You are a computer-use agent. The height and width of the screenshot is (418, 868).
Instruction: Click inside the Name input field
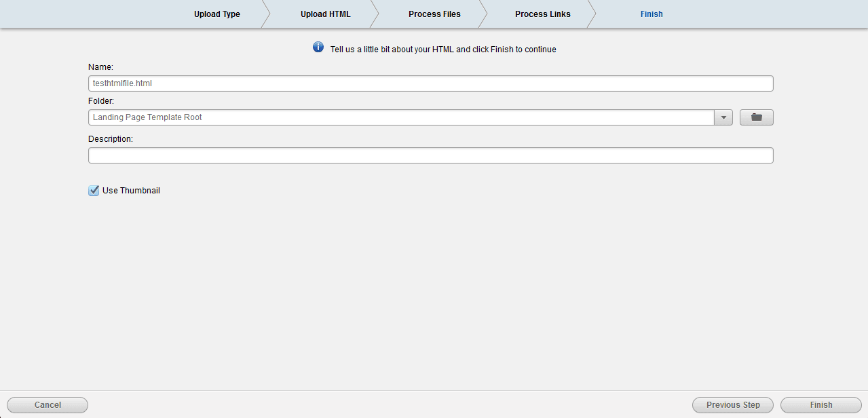click(430, 83)
